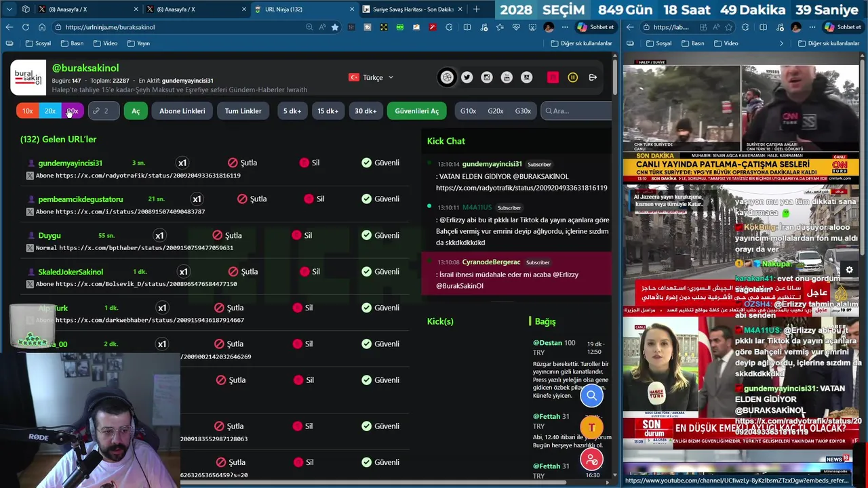Open the left browser's three-dot menu
Screen dimensions: 868x488
565,27
